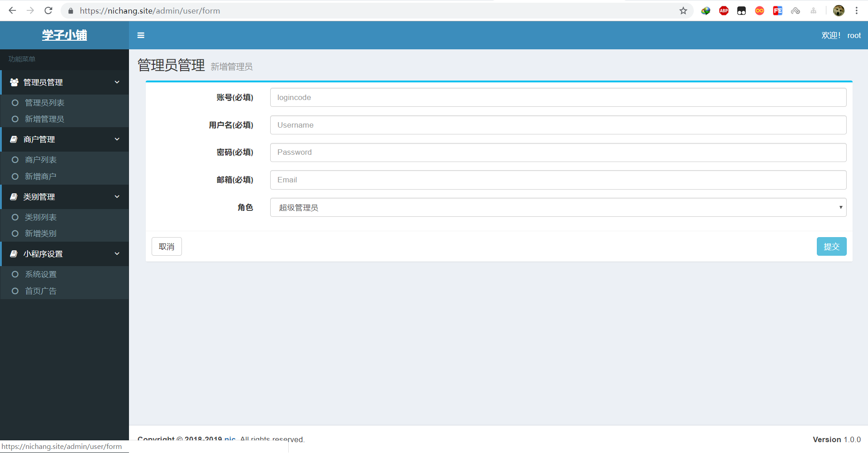Collapse the 类别管理 menu chevron

117,197
